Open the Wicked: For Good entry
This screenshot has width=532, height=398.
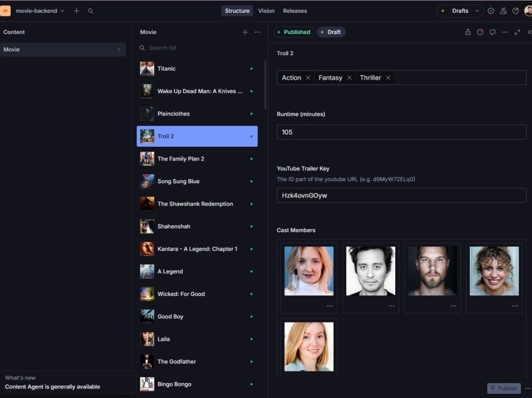197,294
